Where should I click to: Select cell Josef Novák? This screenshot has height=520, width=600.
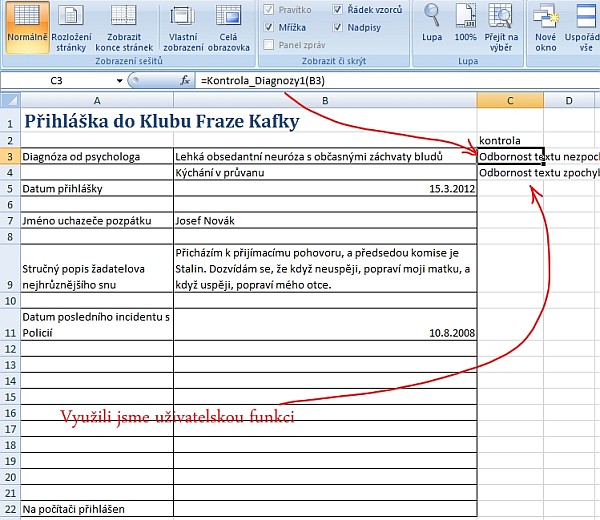325,221
